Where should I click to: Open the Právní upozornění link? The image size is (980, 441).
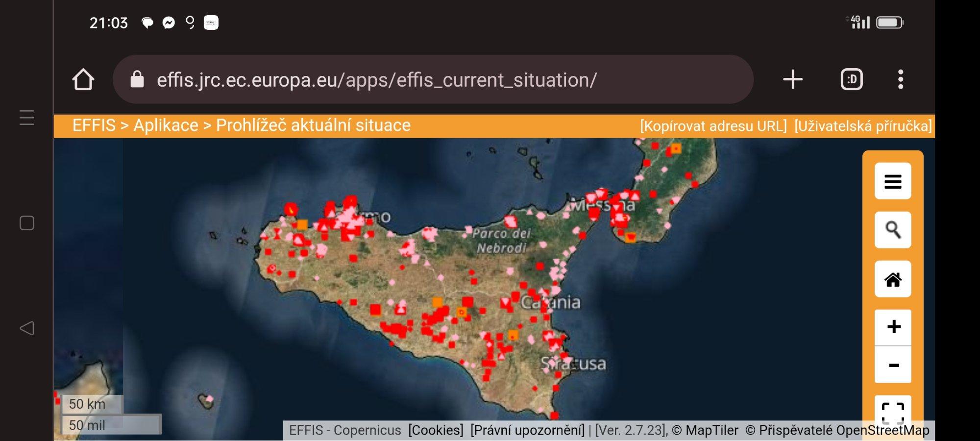528,430
